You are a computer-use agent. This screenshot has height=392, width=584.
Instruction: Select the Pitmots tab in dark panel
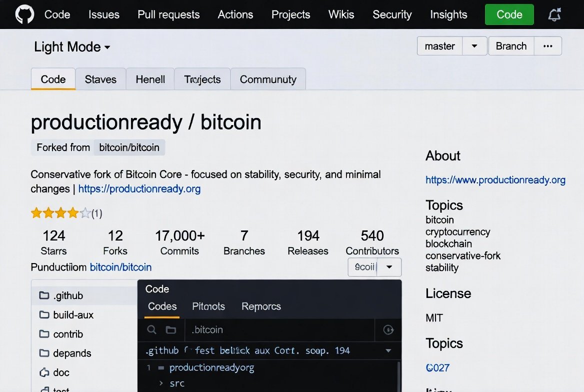[208, 306]
